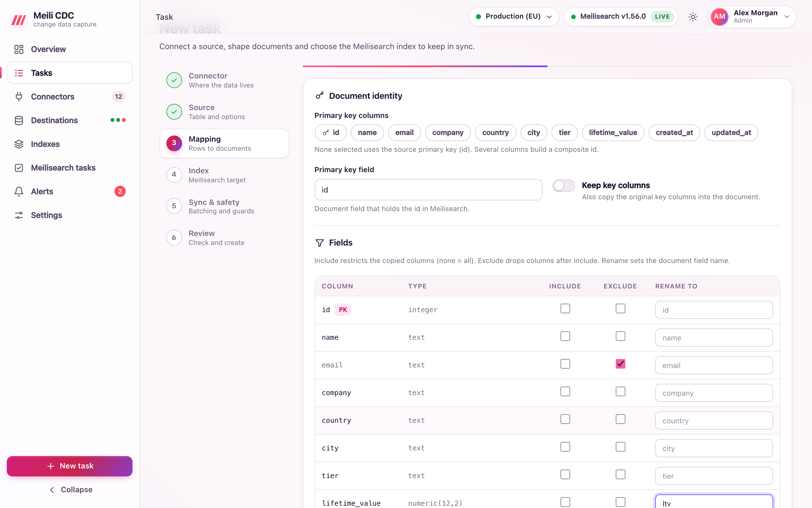
Task: Click the Settings sliders icon
Action: click(x=19, y=215)
